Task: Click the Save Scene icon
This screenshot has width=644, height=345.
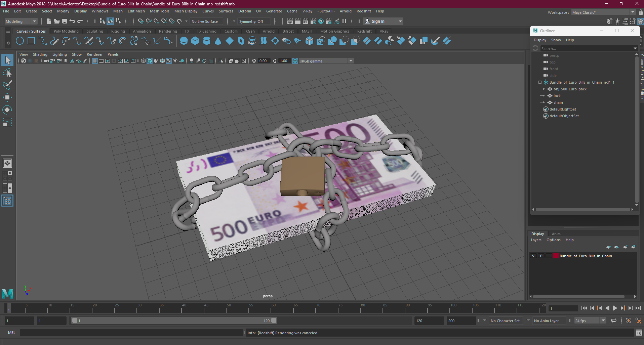Action: coord(65,21)
